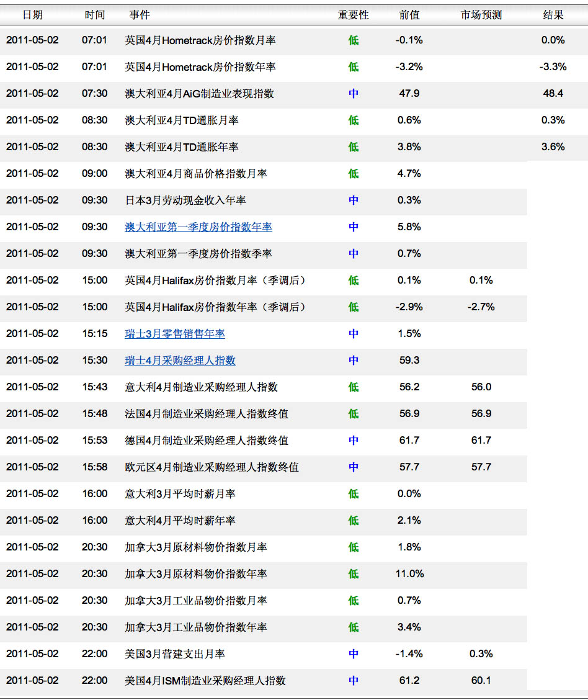Open link 瑞士4月采购经理人指数
This screenshot has height=700, width=588.
pyautogui.click(x=180, y=361)
